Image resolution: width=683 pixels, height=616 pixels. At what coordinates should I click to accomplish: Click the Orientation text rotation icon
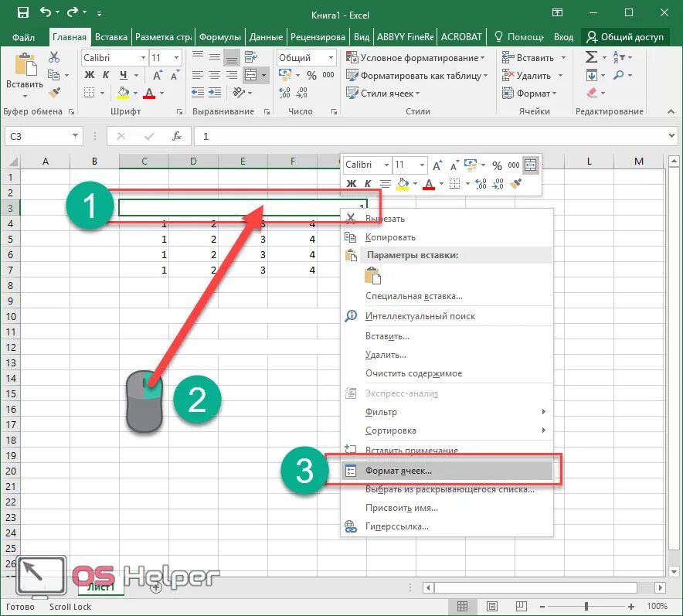(239, 92)
